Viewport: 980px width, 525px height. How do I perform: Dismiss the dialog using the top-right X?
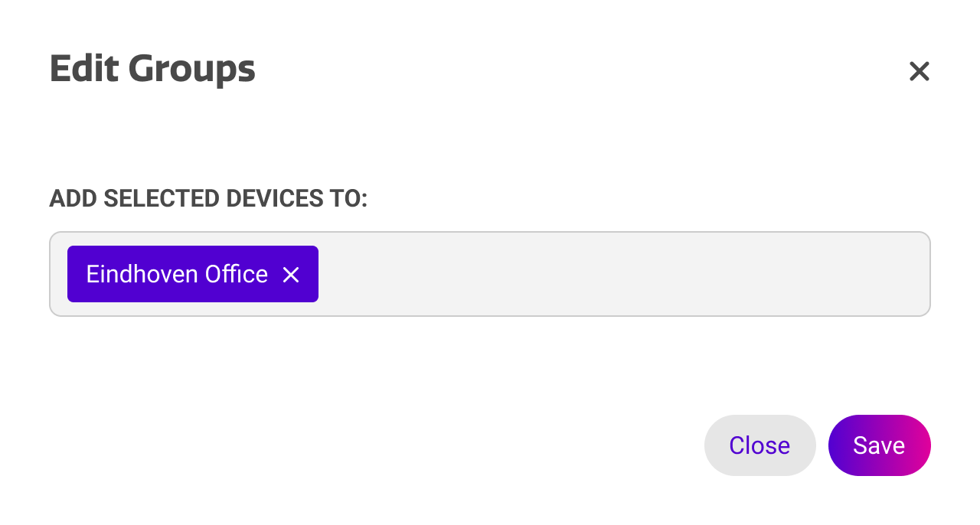point(919,71)
